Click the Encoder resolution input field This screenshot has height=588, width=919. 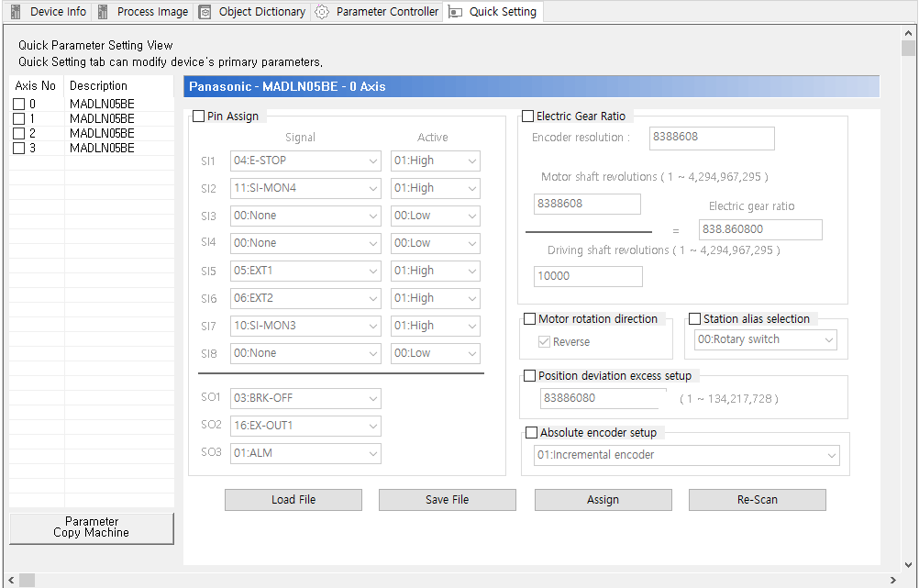click(x=712, y=138)
